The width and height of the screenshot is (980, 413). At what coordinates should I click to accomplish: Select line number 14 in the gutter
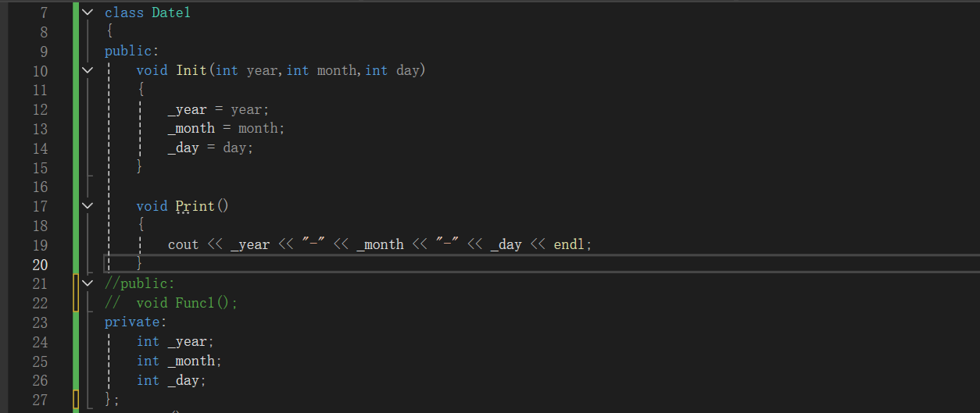(x=40, y=148)
